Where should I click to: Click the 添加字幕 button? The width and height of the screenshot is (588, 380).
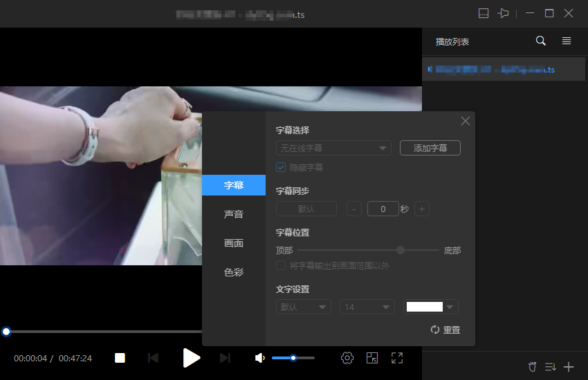click(x=430, y=148)
